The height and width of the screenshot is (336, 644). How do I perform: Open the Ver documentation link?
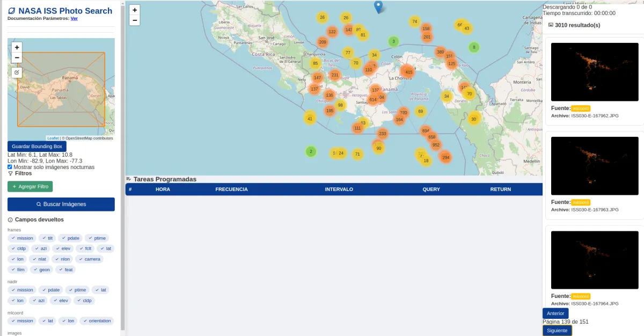point(74,18)
